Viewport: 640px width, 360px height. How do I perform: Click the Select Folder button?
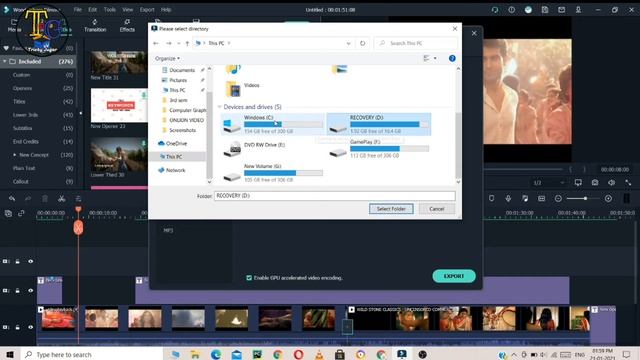391,209
